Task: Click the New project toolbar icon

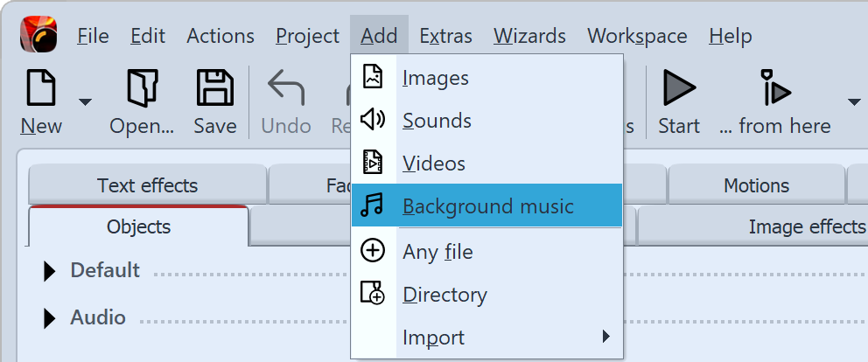Action: pos(41,88)
